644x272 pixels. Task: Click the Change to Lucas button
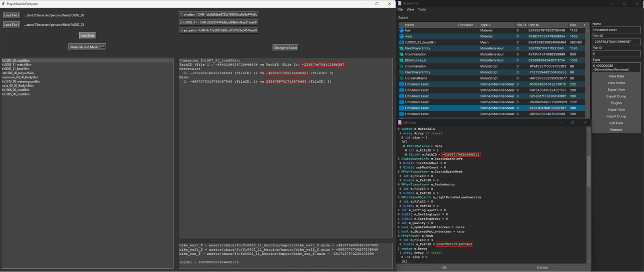(x=285, y=48)
